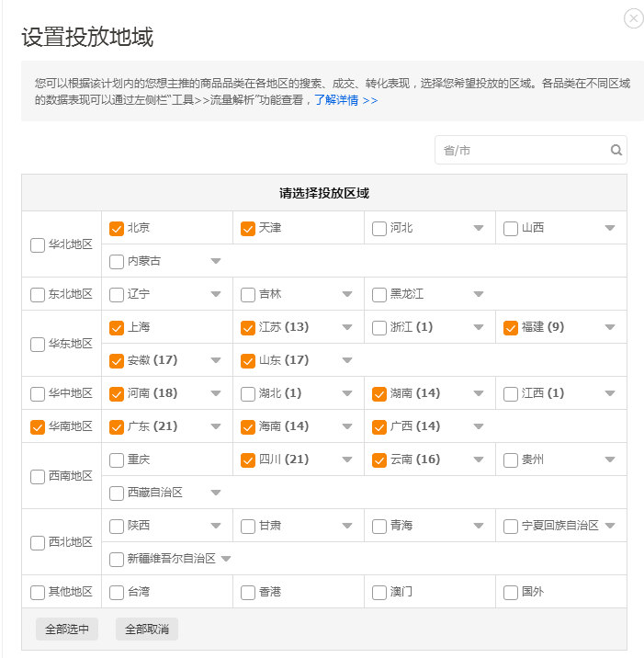This screenshot has width=644, height=658.
Task: Enable the 浙江 (1) checkbox
Action: 379,328
